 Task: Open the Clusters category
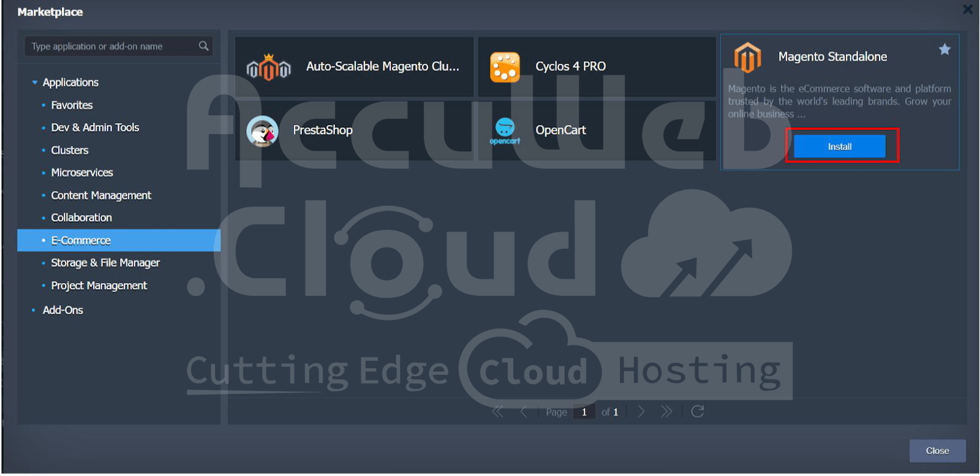tap(70, 150)
